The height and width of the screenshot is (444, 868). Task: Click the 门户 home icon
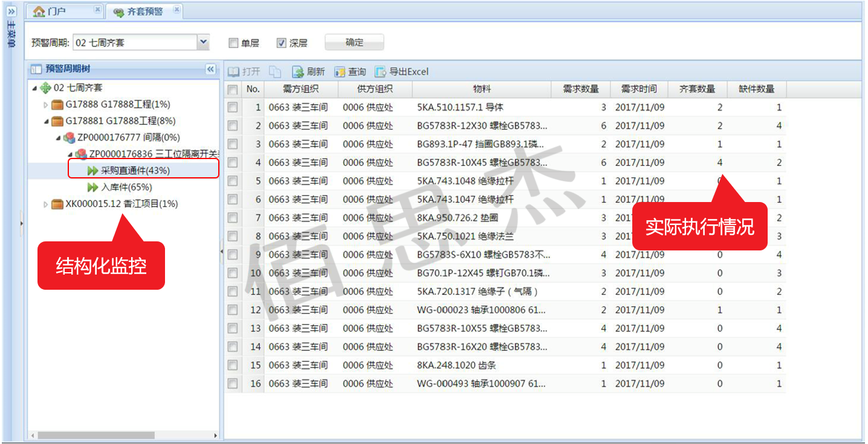click(x=39, y=11)
